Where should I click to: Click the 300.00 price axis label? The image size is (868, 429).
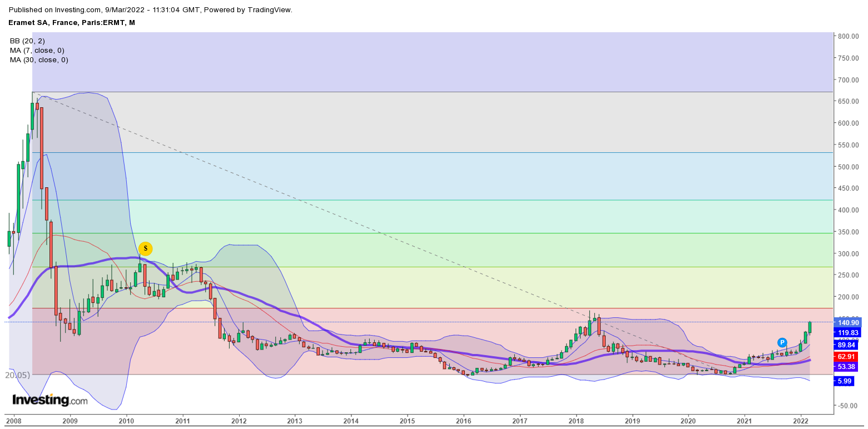[849, 253]
